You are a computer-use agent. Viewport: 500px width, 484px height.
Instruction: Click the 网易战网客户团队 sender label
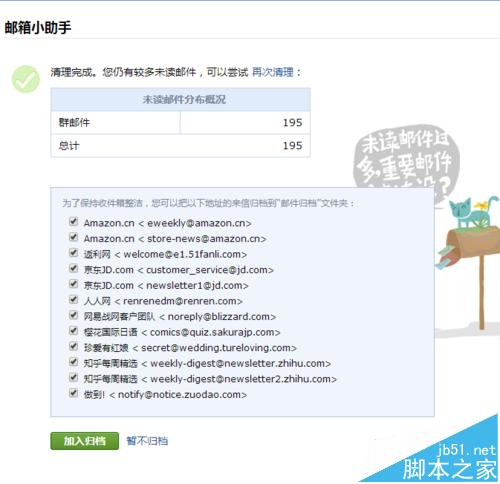180,317
